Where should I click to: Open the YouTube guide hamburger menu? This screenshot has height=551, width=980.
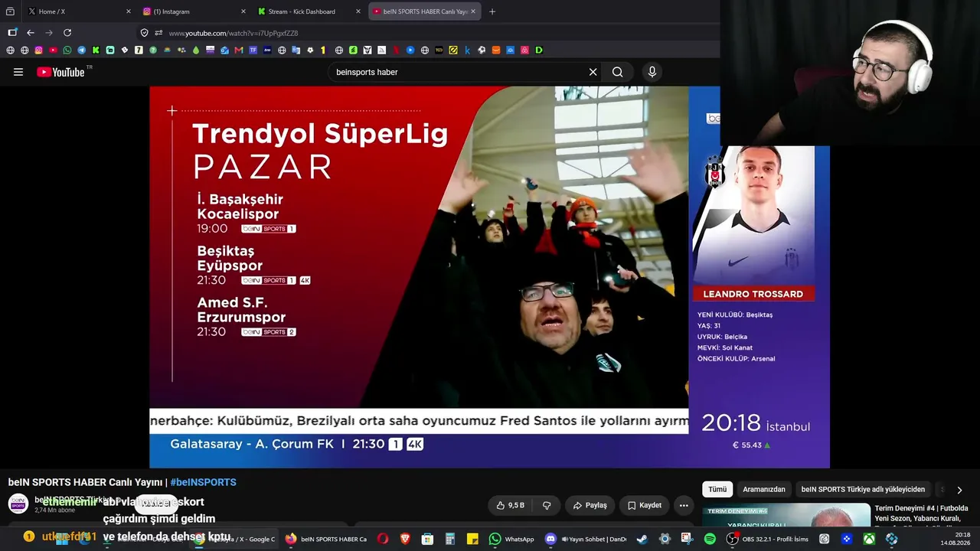(18, 72)
